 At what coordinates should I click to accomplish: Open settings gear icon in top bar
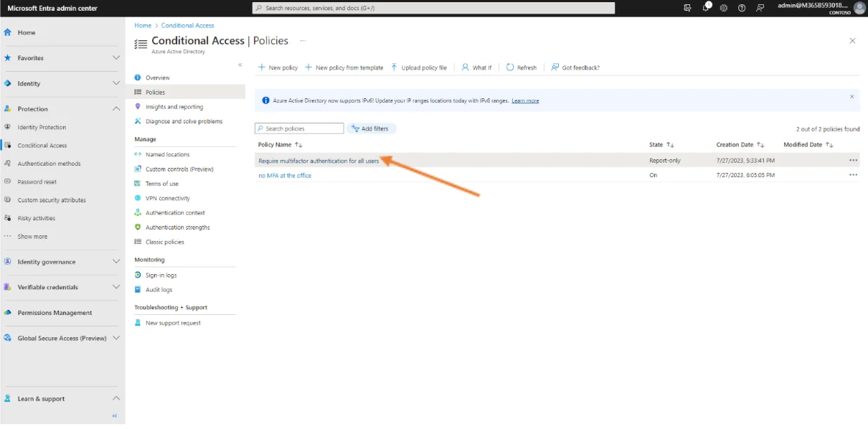pos(724,8)
